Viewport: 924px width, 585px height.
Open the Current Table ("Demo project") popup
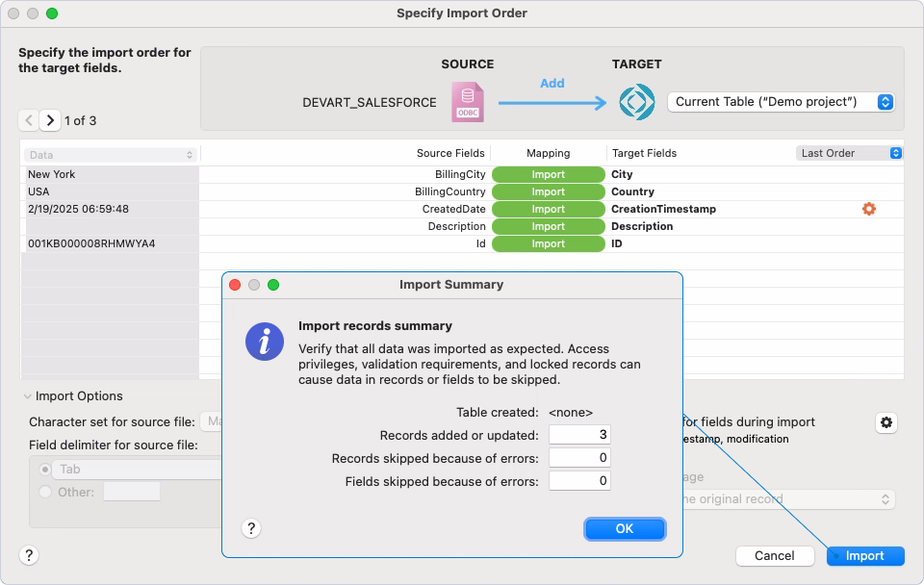[x=781, y=101]
